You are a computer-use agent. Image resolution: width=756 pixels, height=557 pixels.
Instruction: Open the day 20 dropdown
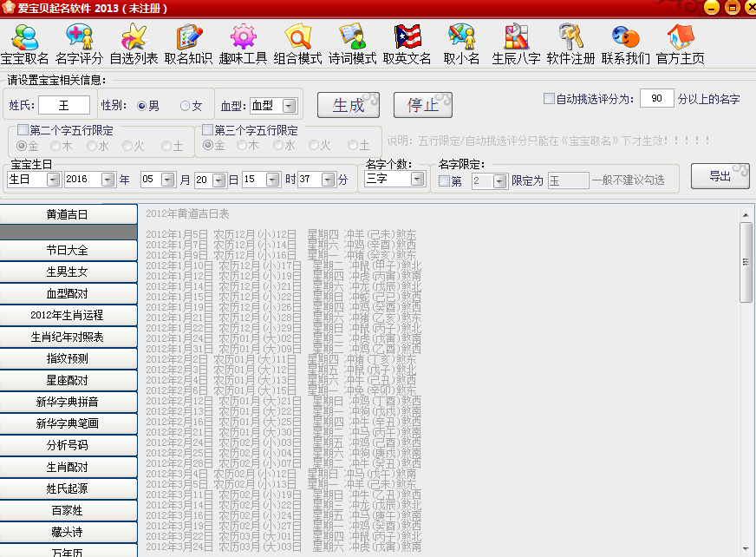219,180
